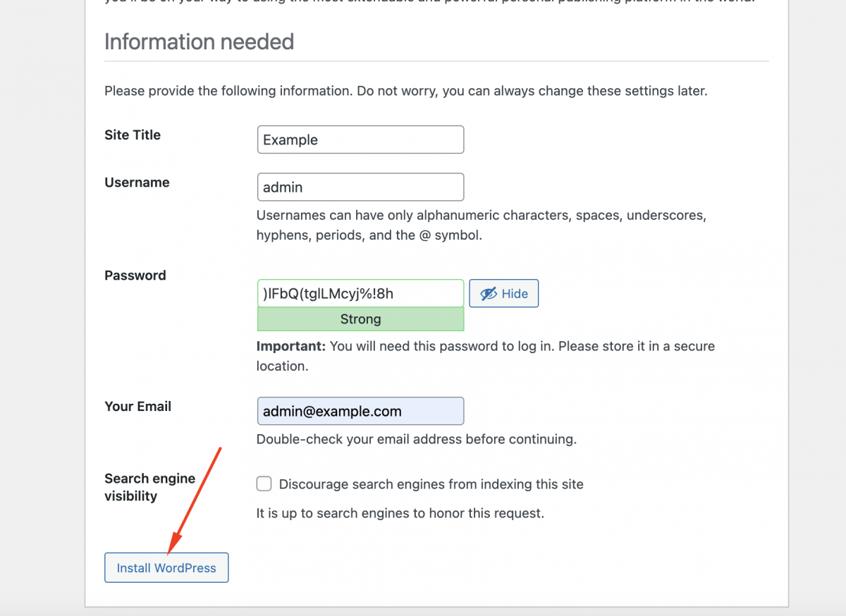The width and height of the screenshot is (846, 616).
Task: Enable the Discourage search engines checkbox
Action: 264,483
